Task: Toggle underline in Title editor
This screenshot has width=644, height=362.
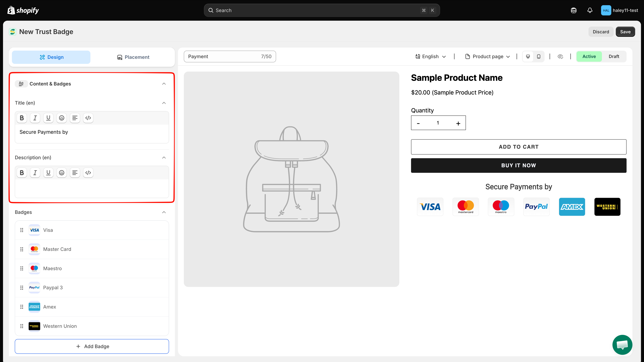Action: point(48,118)
